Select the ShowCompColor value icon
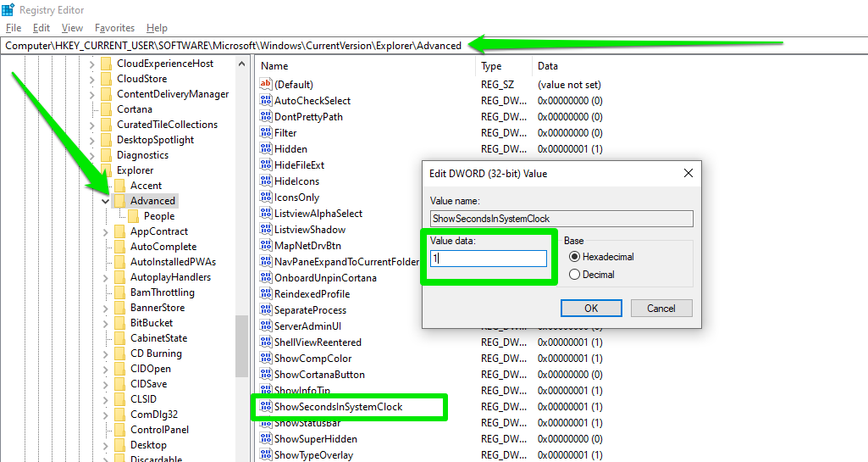The width and height of the screenshot is (868, 462). point(266,358)
